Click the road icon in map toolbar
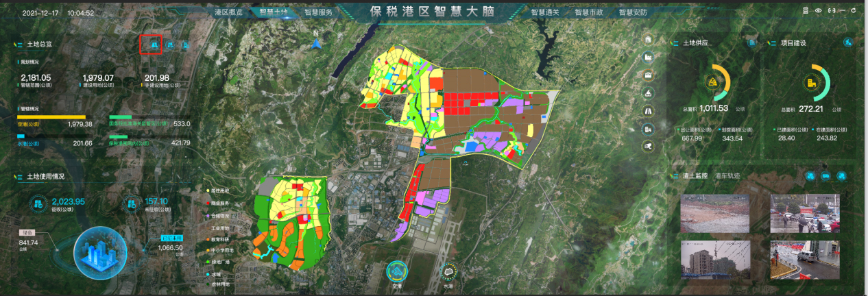 [x=648, y=110]
